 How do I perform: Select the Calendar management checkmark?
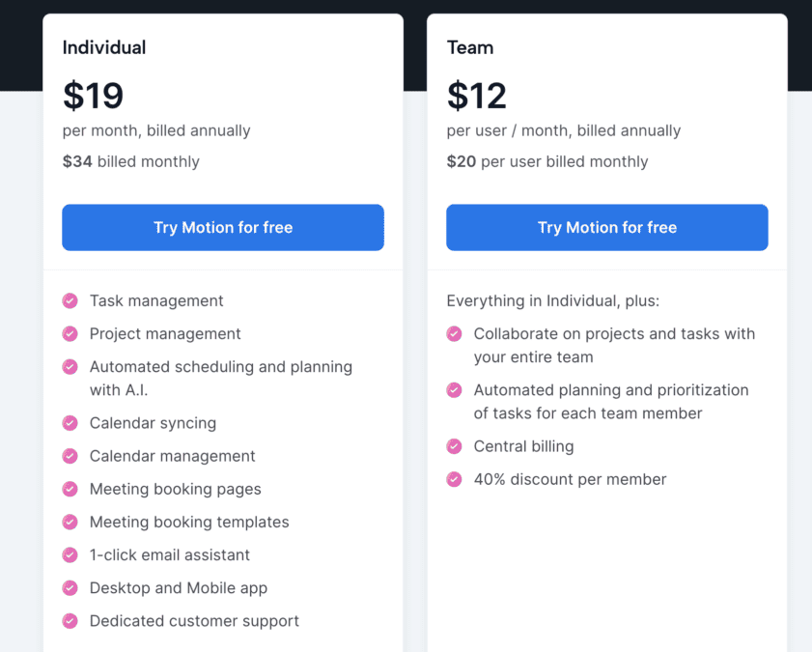70,456
